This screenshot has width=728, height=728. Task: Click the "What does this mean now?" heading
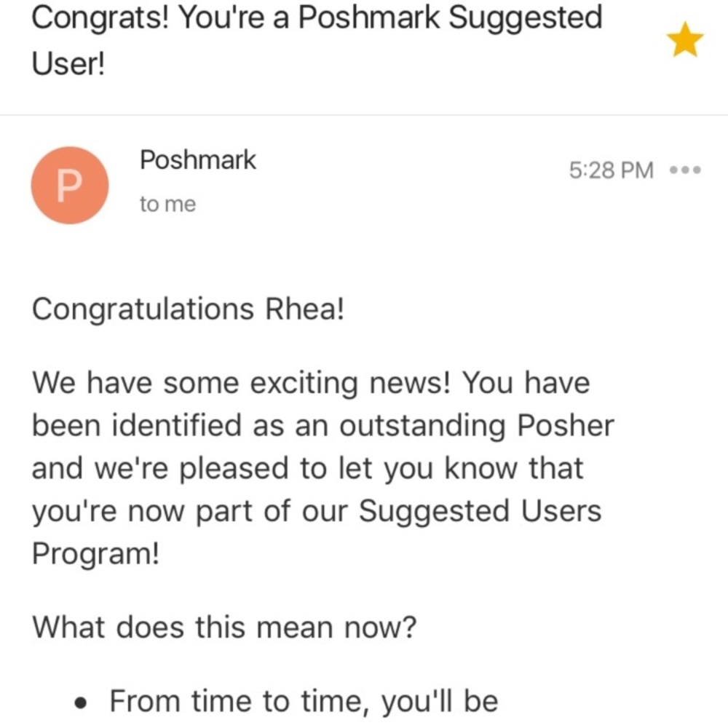tap(224, 627)
